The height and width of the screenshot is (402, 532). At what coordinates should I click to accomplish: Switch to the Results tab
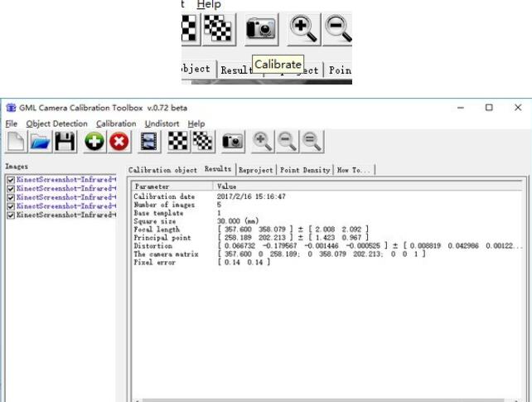coord(218,169)
